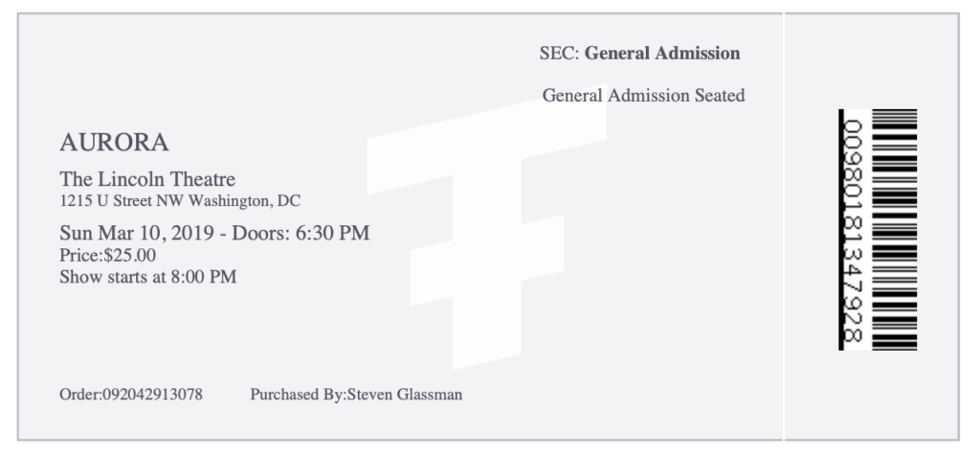Image resolution: width=980 pixels, height=455 pixels.
Task: Click Show starts at 8:00 PM text
Action: [148, 277]
